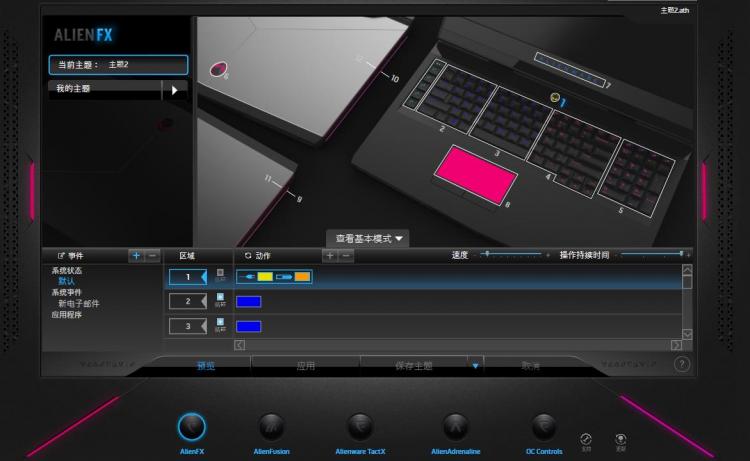750x461 pixels.
Task: Click the 当前主题 name field
Action: (118, 65)
